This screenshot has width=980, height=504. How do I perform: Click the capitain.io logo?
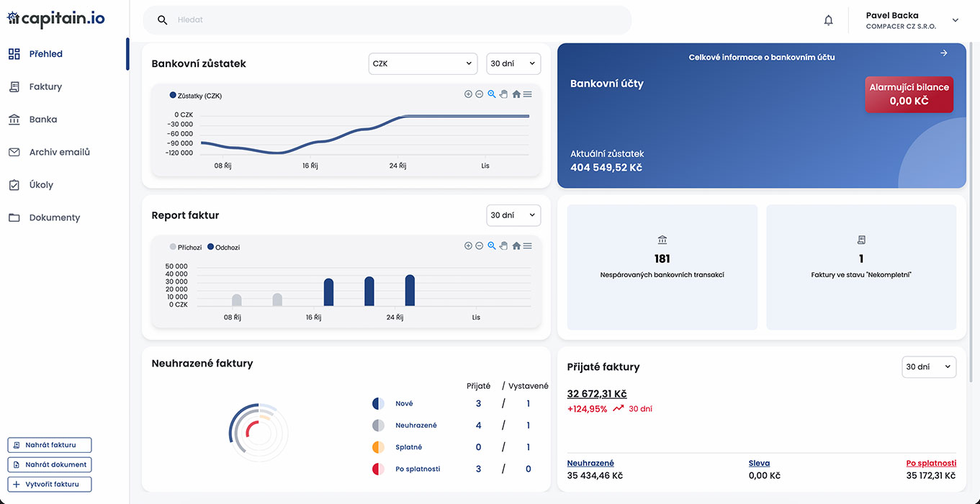coord(55,19)
